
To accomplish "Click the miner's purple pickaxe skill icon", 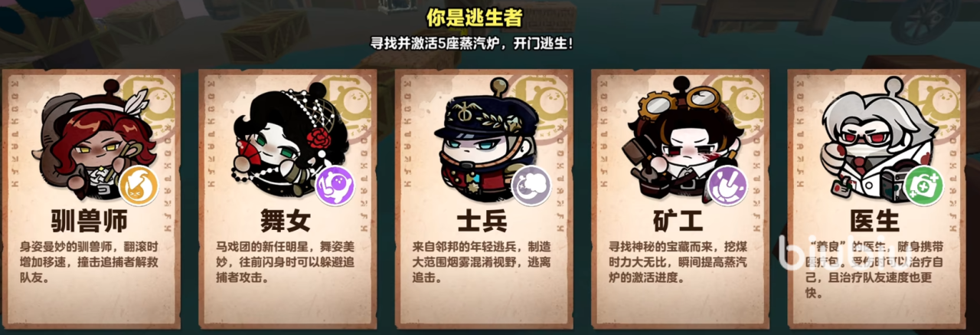I will pos(727,186).
